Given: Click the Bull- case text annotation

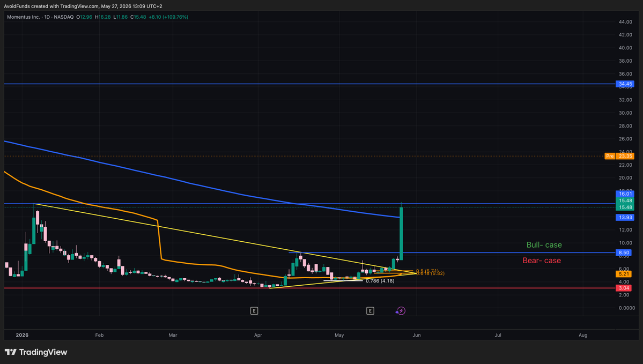Looking at the screenshot, I should tap(544, 244).
